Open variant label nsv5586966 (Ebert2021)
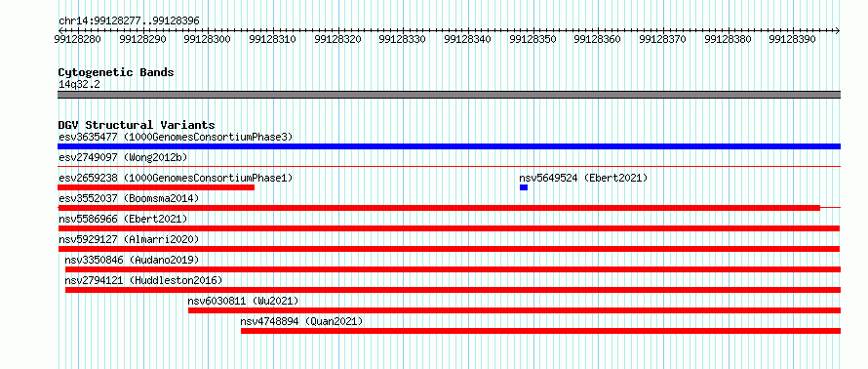The height and width of the screenshot is (369, 868). [123, 219]
